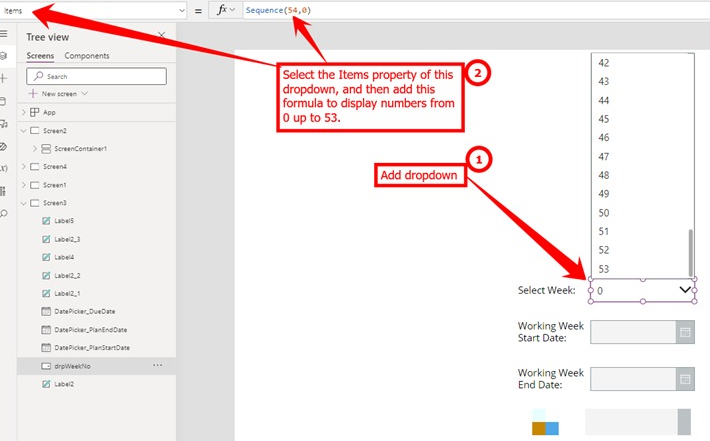Switch to the Screens tab
The width and height of the screenshot is (710, 441).
pyautogui.click(x=40, y=56)
